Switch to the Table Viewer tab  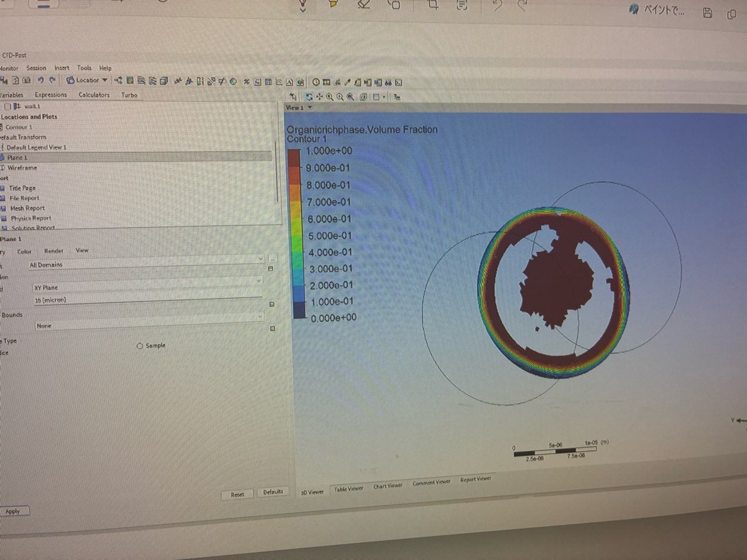click(348, 489)
